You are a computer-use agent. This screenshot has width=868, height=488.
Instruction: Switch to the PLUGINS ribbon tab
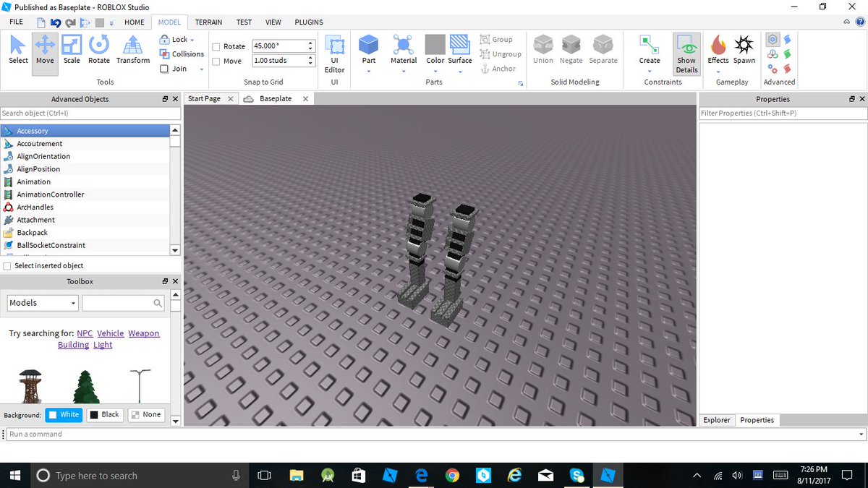point(309,22)
